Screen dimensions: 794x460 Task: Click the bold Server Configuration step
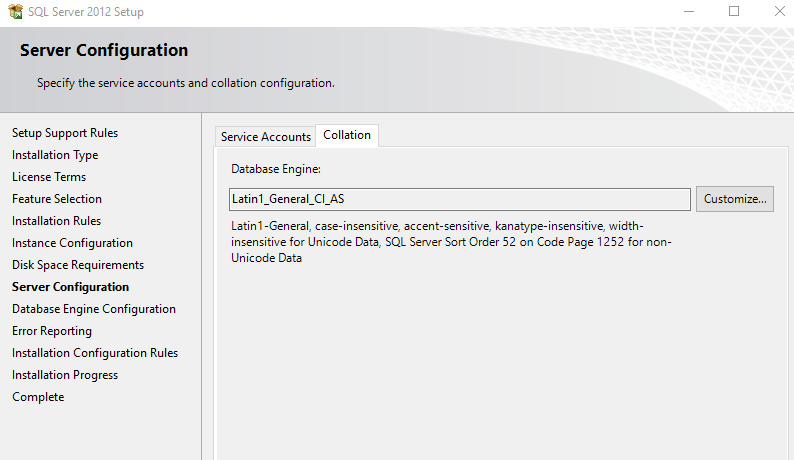(70, 287)
